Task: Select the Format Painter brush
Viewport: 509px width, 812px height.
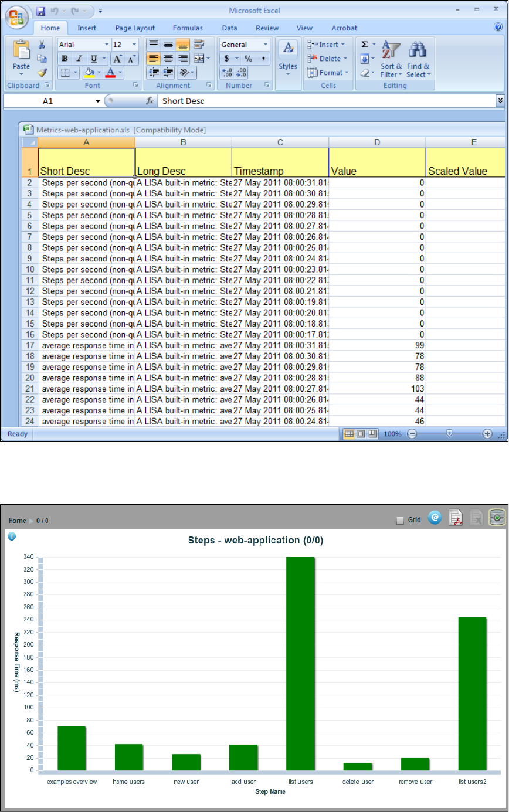Action: click(42, 73)
